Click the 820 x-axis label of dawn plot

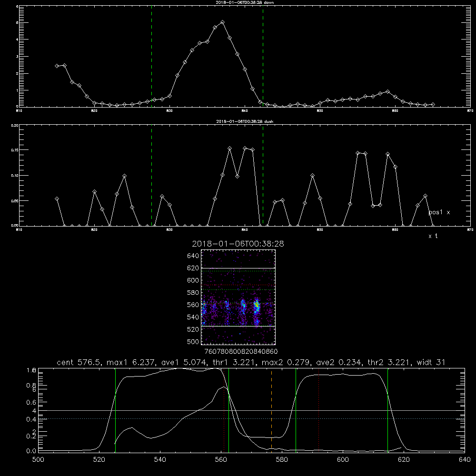click(94, 111)
